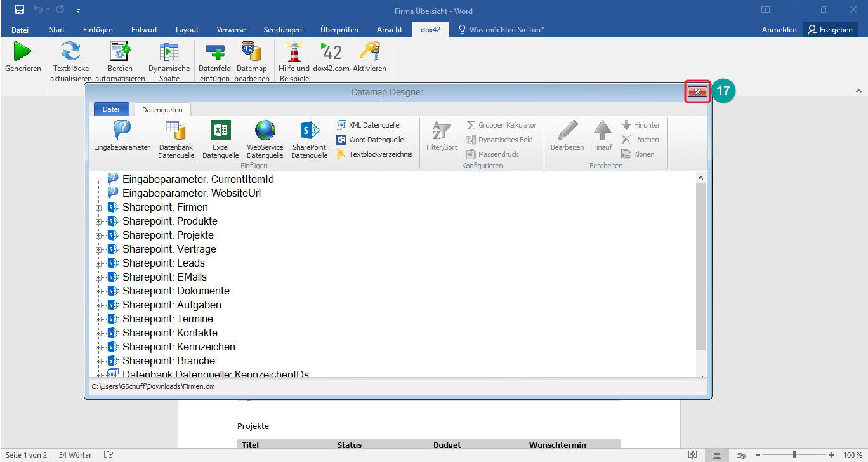Image resolution: width=868 pixels, height=462 pixels.
Task: Click the Klonen option
Action: click(x=638, y=154)
